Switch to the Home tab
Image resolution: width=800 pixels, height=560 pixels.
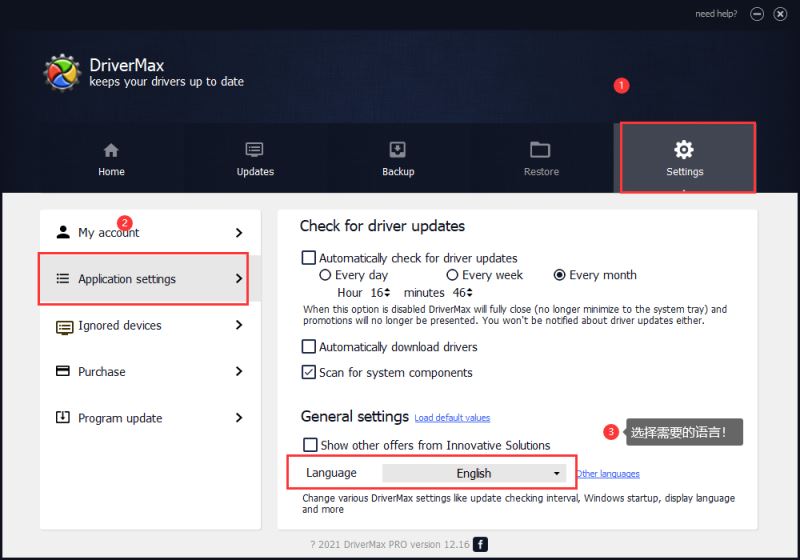(x=111, y=158)
